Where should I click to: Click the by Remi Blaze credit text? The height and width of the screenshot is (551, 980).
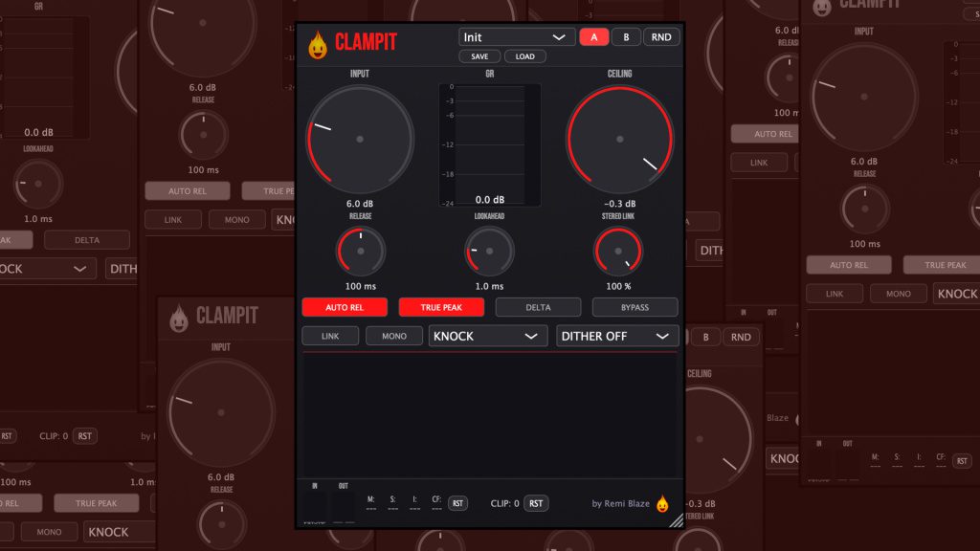[x=620, y=503]
